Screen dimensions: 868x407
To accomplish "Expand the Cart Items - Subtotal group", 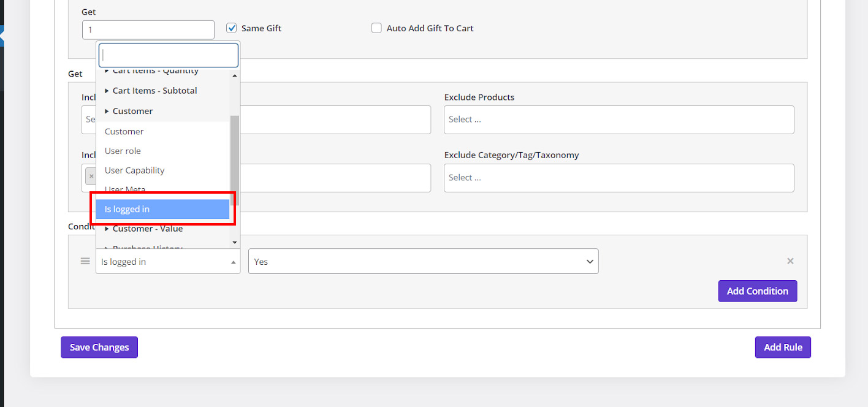I will 154,91.
